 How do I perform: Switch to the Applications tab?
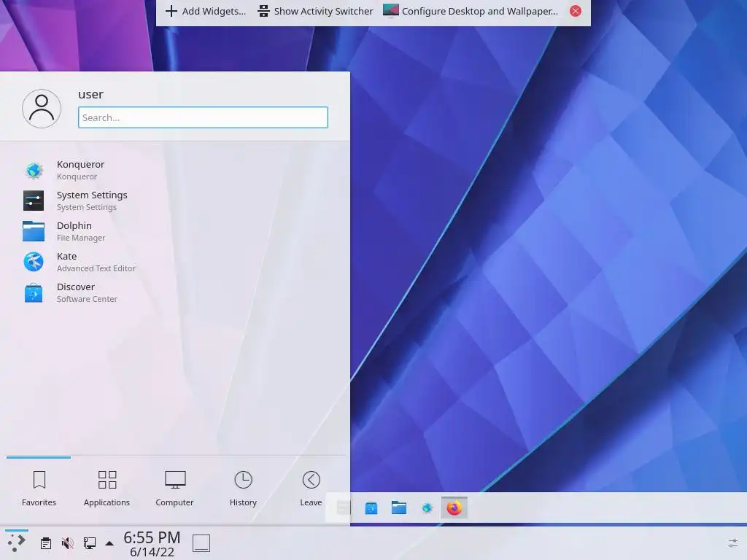coord(107,489)
